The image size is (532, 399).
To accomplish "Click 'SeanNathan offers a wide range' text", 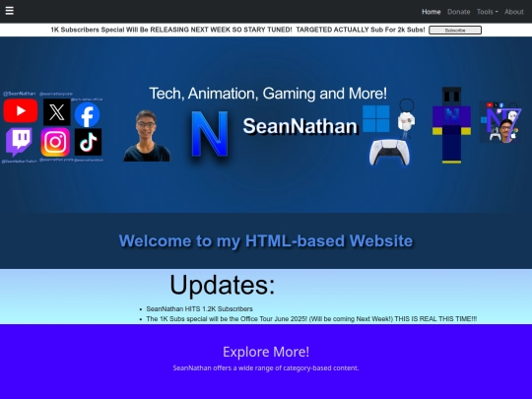I will tap(266, 368).
